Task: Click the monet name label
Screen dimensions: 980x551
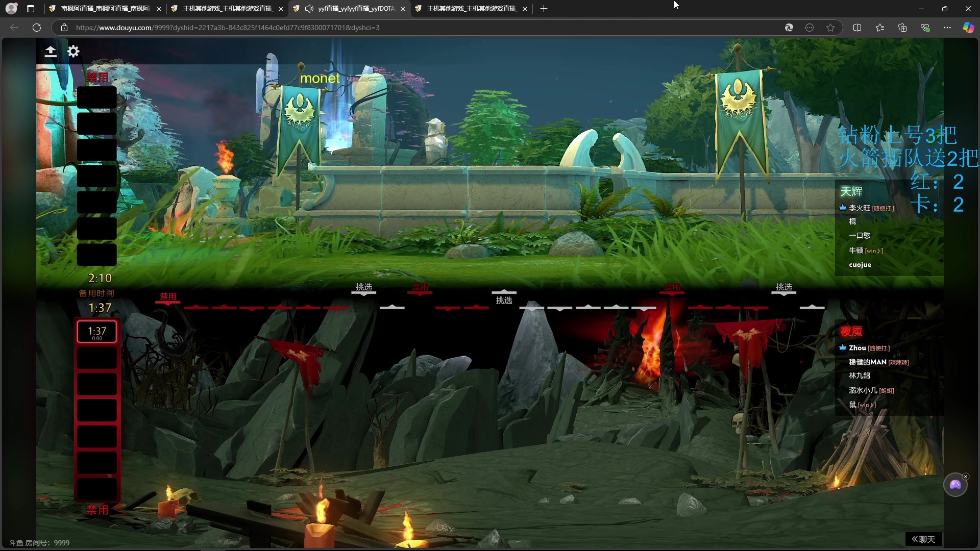Action: point(320,78)
